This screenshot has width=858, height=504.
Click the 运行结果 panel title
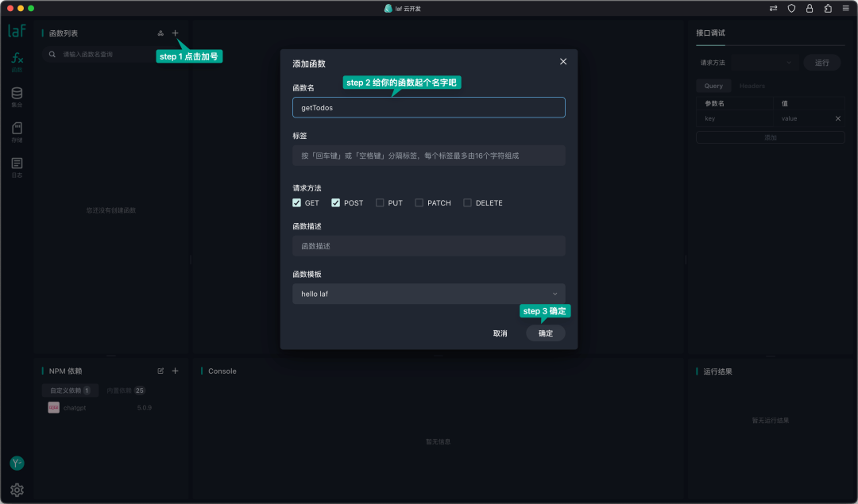(717, 371)
